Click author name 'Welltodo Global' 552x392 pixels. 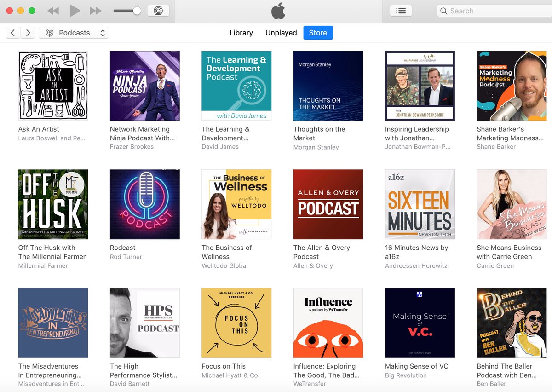pyautogui.click(x=225, y=265)
